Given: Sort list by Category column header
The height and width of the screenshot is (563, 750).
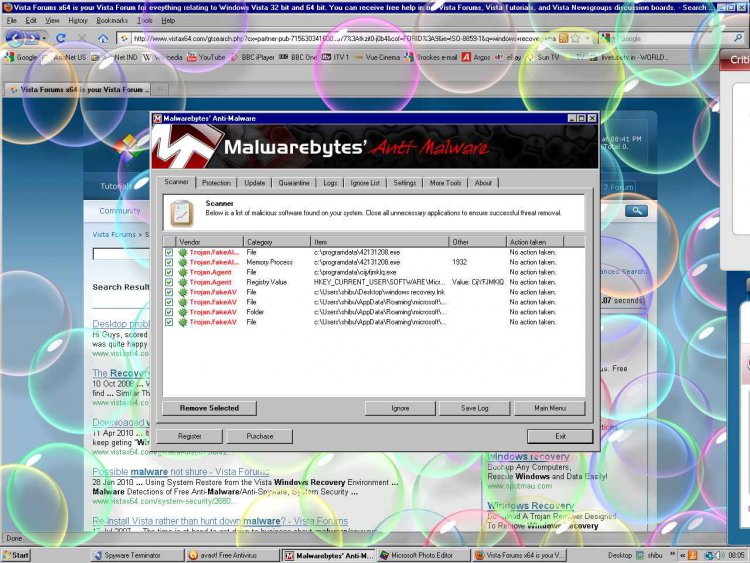Looking at the screenshot, I should [277, 242].
